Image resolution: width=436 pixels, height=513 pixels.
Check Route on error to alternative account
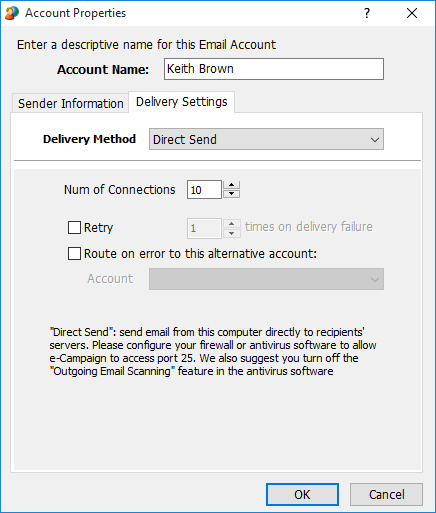74,253
